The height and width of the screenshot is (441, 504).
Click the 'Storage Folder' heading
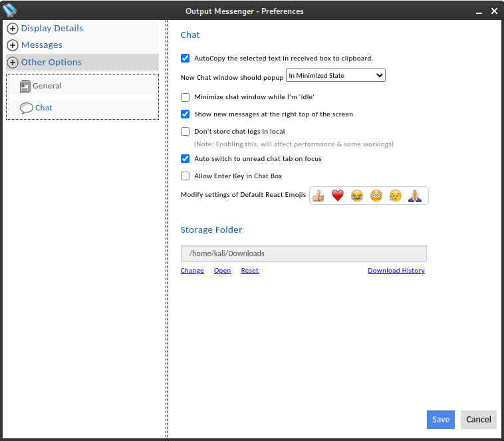pos(211,229)
